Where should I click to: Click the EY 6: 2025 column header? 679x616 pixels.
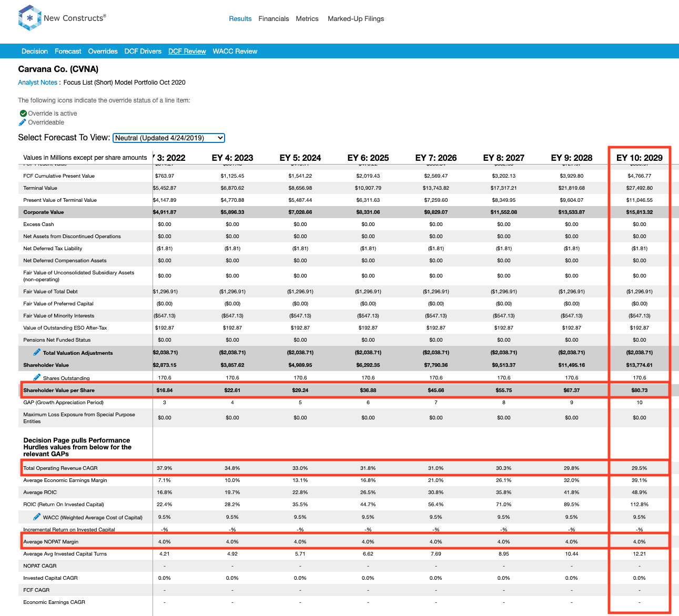click(368, 158)
